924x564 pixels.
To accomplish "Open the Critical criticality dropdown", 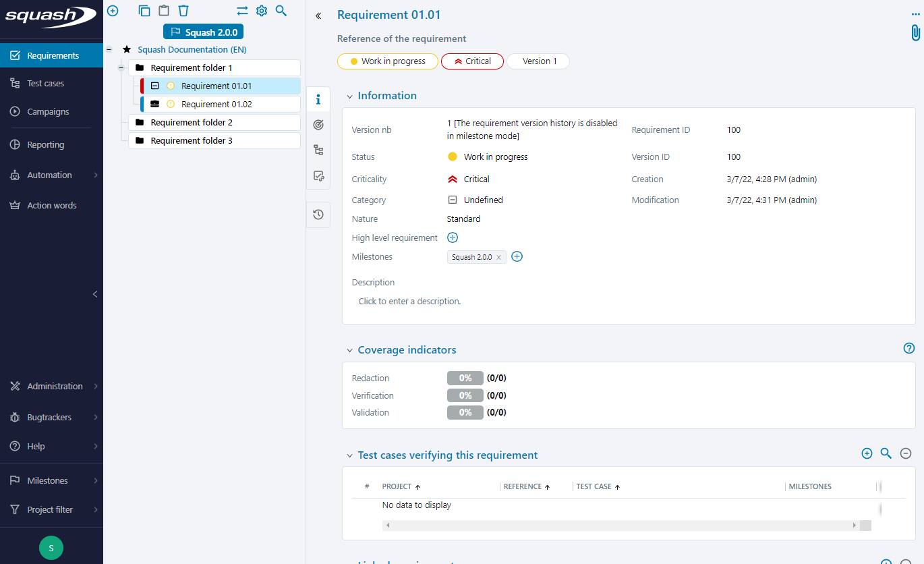I will coord(472,61).
